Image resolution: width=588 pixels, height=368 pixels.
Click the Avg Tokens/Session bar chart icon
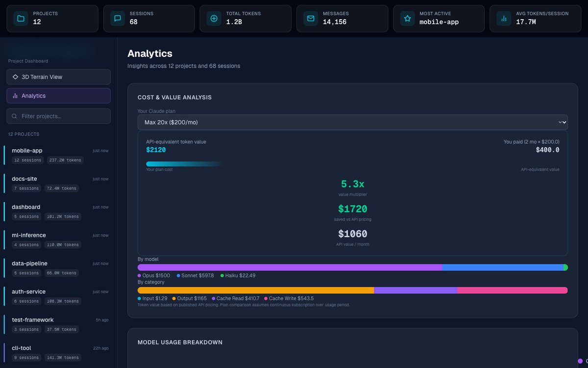click(x=504, y=19)
